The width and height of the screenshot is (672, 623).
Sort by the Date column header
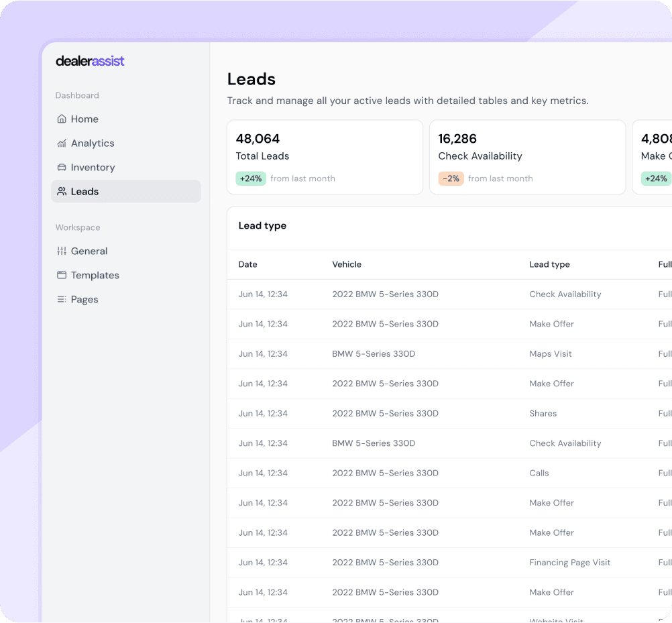tap(247, 264)
